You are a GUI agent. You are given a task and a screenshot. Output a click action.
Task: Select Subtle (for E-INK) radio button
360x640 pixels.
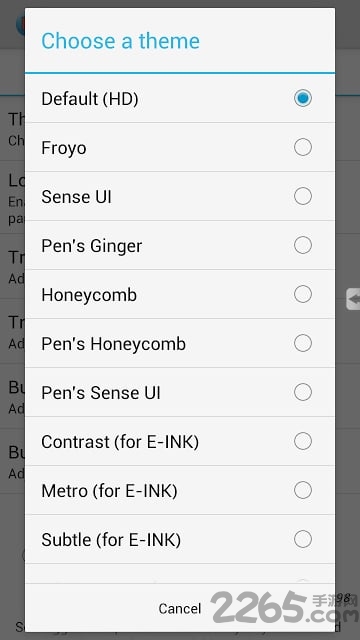coord(302,539)
